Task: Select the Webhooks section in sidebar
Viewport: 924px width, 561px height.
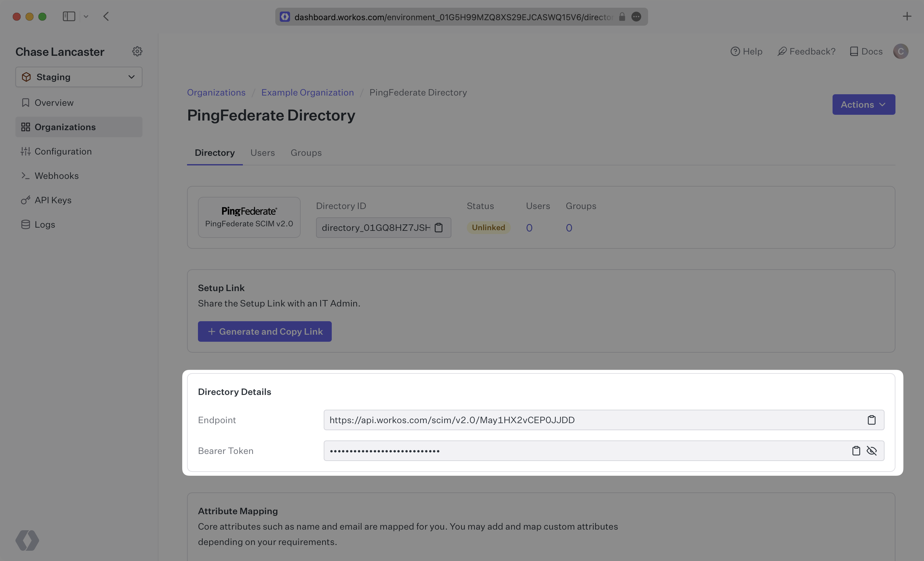Action: 56,175
